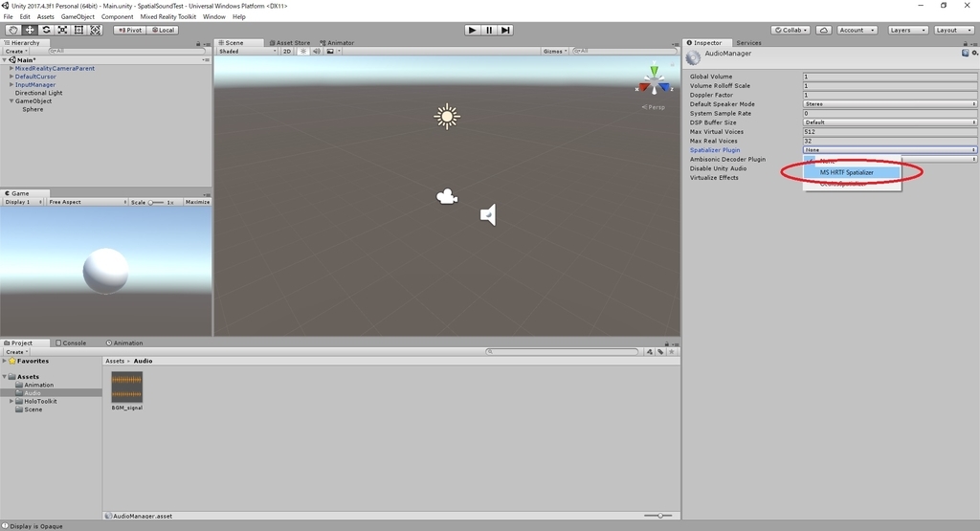Toggle scene audio speaker icon
Image resolution: width=980 pixels, height=531 pixels.
point(316,52)
